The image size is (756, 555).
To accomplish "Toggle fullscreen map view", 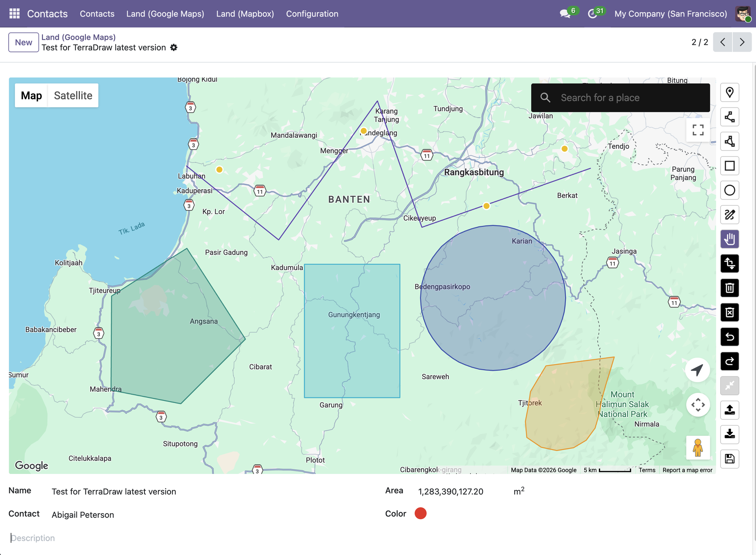I will tap(698, 130).
